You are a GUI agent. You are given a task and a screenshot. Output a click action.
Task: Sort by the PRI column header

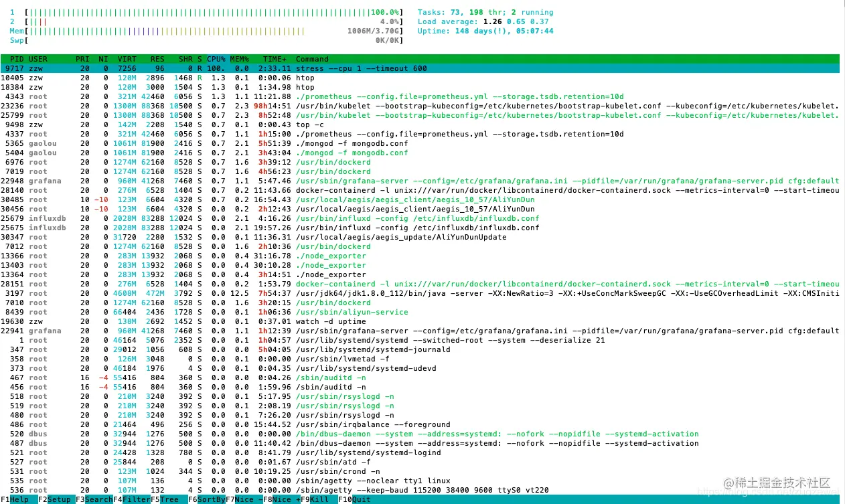point(82,59)
